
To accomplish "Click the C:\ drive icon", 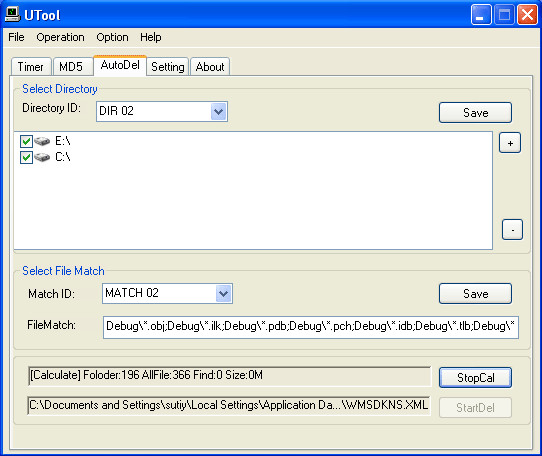I will (42, 157).
